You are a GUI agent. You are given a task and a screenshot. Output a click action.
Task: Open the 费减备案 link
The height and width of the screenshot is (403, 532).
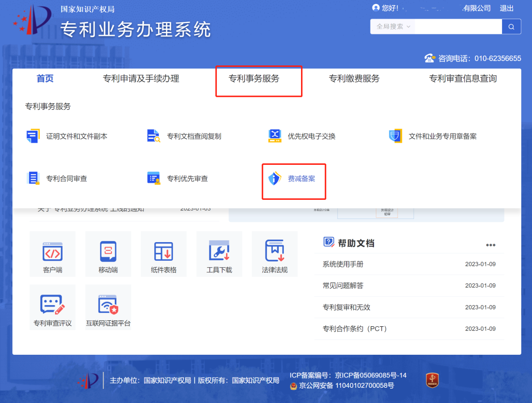(301, 179)
